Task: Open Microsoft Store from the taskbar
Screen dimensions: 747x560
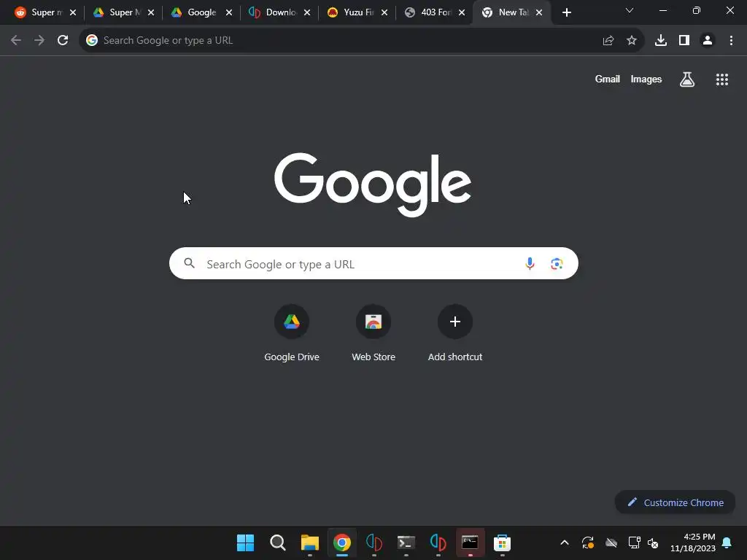Action: pyautogui.click(x=502, y=542)
